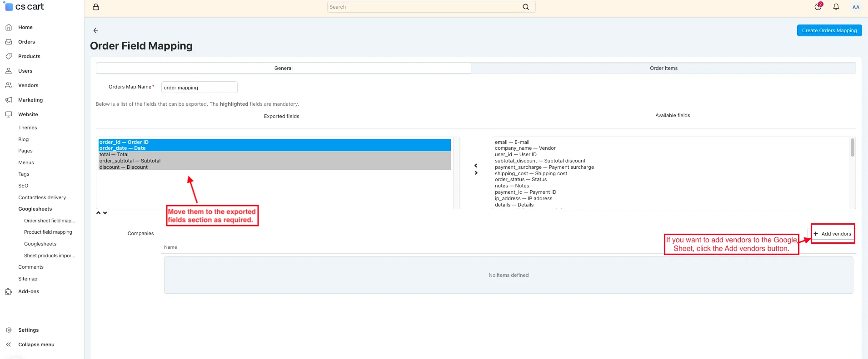Open Sheet products import link
Image resolution: width=868 pixels, height=359 pixels.
pyautogui.click(x=50, y=256)
